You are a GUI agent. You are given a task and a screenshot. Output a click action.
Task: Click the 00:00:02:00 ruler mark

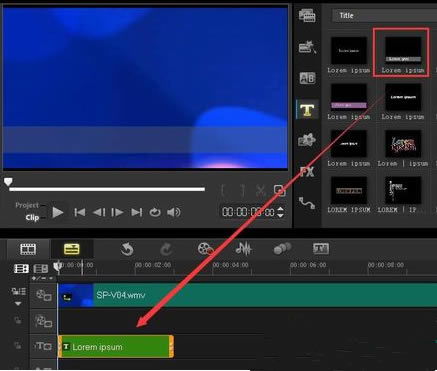click(153, 265)
